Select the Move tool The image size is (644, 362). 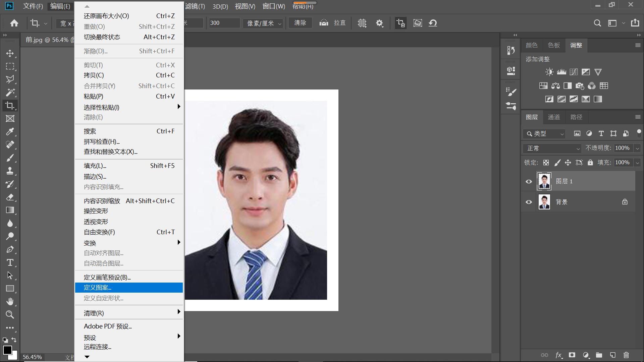[10, 54]
